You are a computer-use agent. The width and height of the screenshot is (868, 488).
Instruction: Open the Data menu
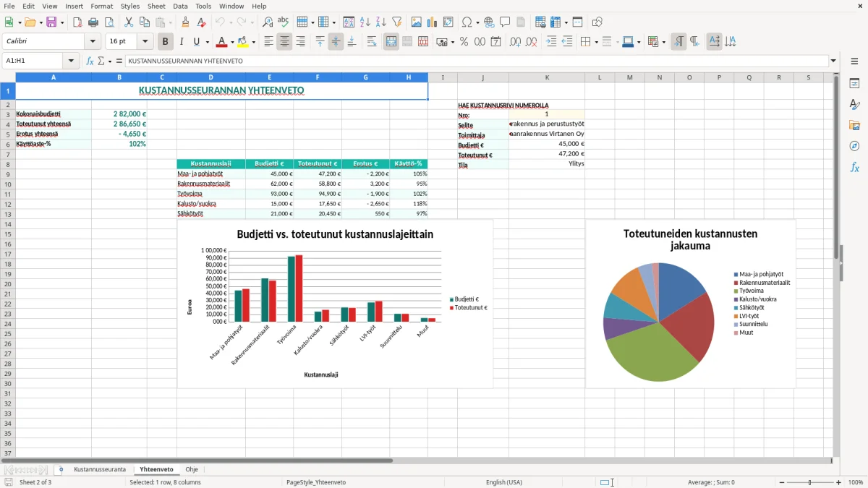coord(180,6)
